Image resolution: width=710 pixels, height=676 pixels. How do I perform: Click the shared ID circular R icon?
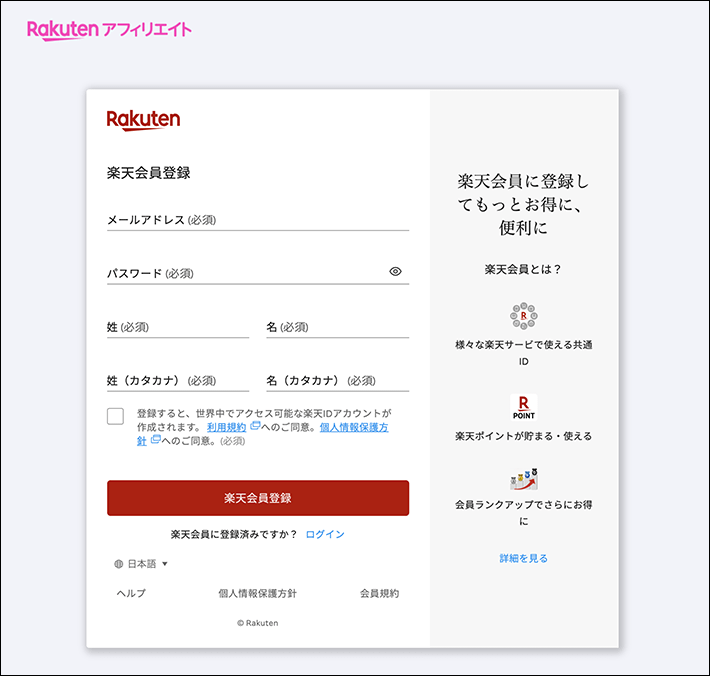[523, 316]
